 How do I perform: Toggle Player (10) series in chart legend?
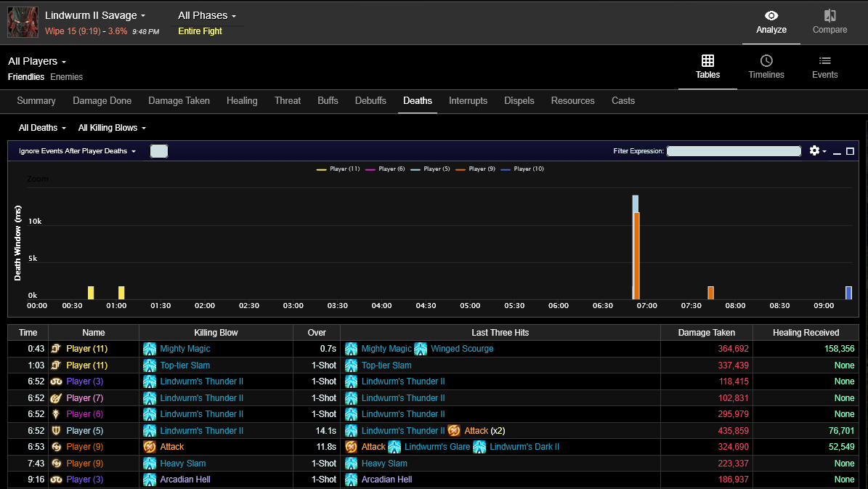pyautogui.click(x=522, y=169)
